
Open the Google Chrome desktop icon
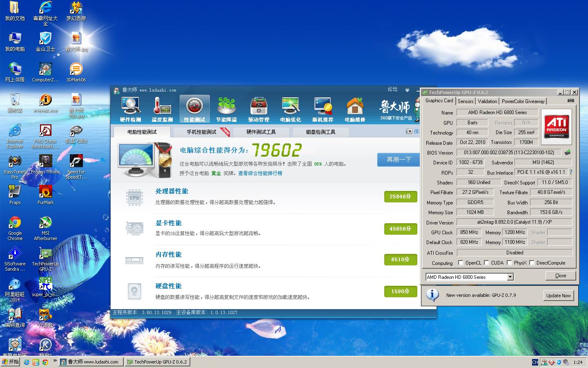click(x=15, y=228)
